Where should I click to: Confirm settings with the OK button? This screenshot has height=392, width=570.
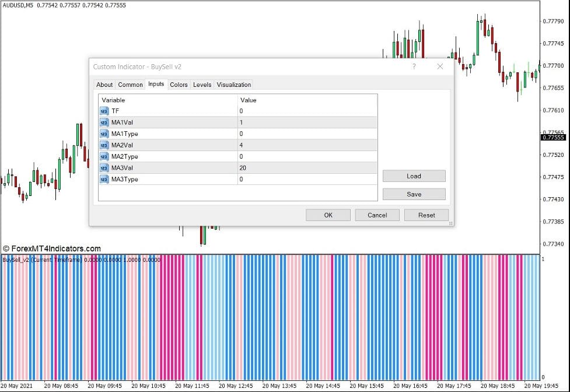click(327, 215)
